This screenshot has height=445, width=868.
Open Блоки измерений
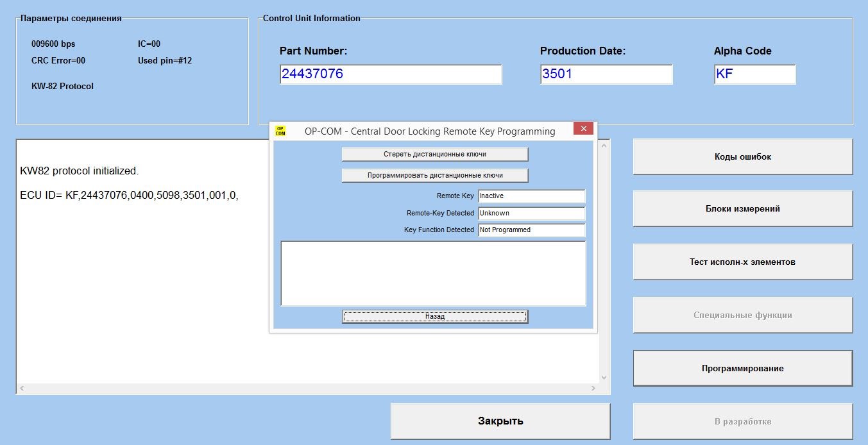point(743,208)
